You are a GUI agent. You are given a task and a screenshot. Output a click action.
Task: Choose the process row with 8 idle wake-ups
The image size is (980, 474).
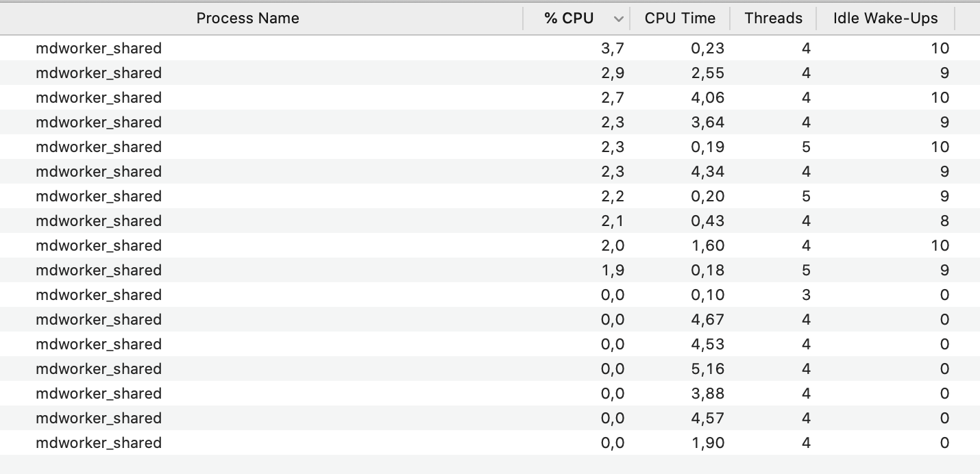pyautogui.click(x=99, y=221)
